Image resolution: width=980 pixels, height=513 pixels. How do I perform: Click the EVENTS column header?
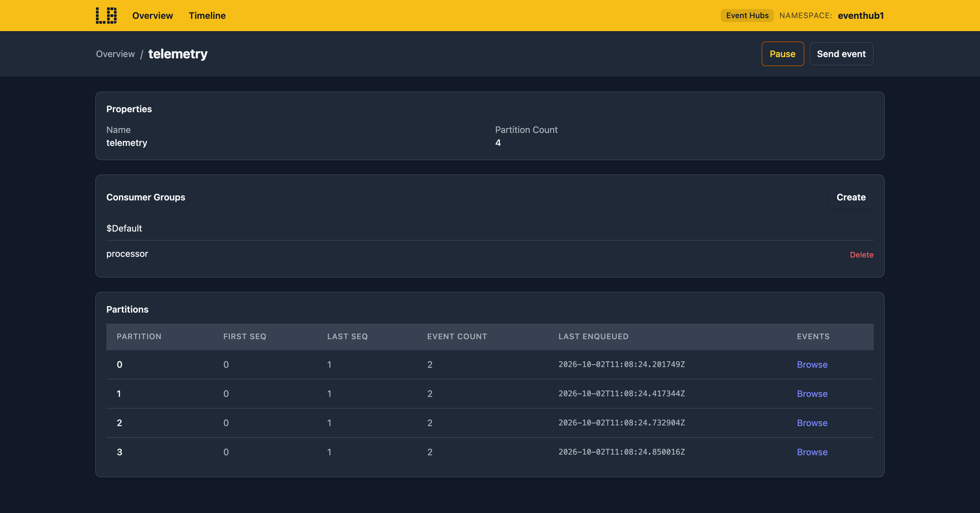(x=813, y=336)
